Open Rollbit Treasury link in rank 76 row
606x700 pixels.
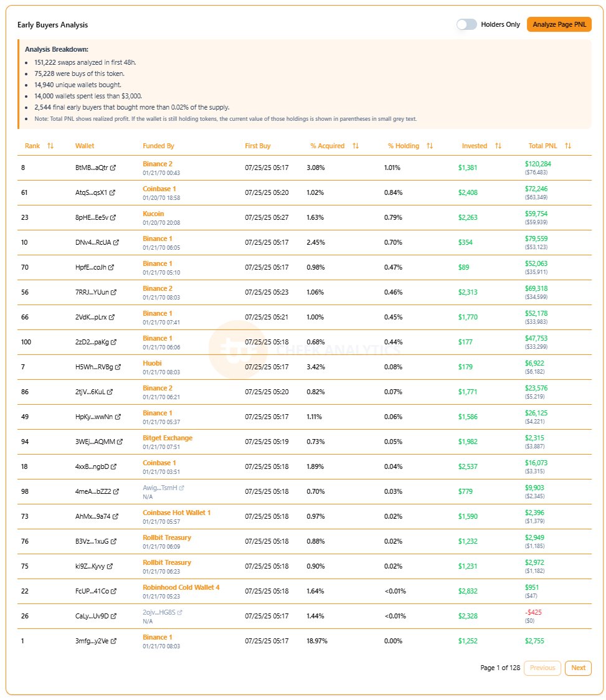point(166,537)
